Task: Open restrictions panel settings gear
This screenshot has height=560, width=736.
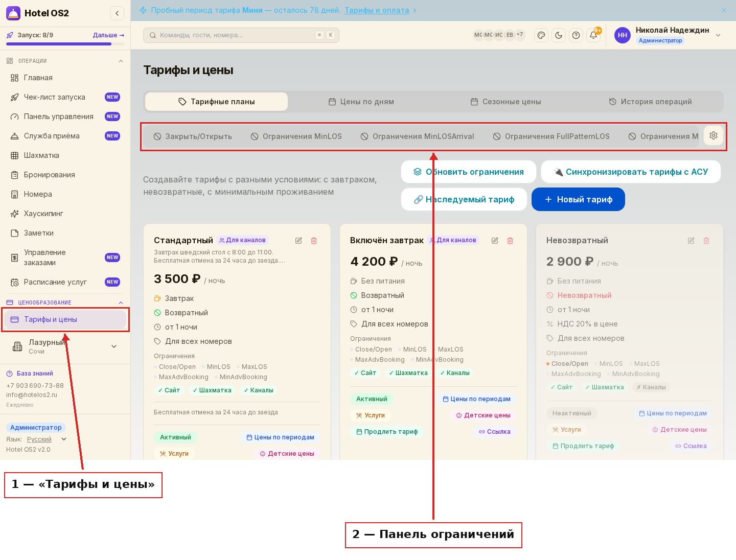Action: [714, 135]
